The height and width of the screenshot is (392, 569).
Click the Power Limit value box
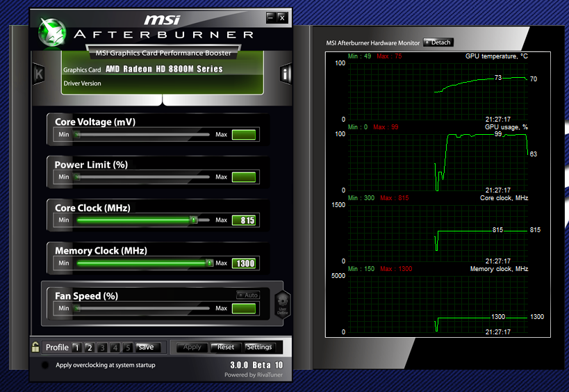244,177
